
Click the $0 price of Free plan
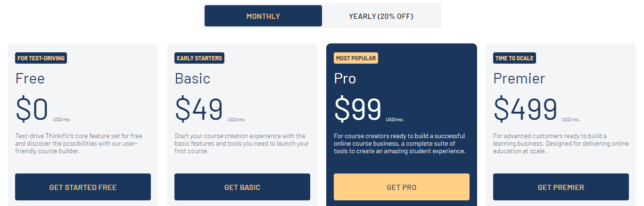[32, 109]
